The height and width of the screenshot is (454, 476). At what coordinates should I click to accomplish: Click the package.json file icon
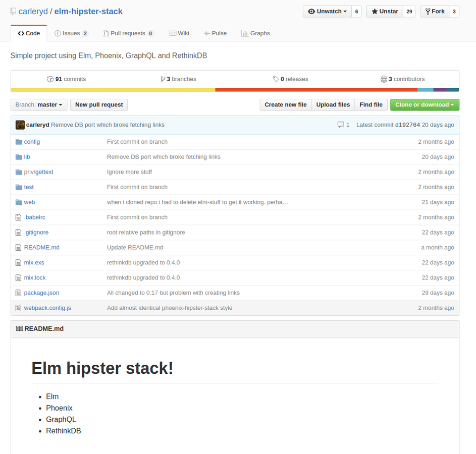point(19,293)
